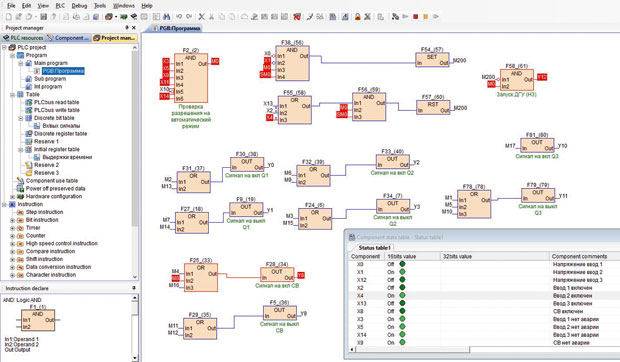Viewport: 620px width, 362px height.
Task: Select the X4 row in status table
Action: (484, 296)
